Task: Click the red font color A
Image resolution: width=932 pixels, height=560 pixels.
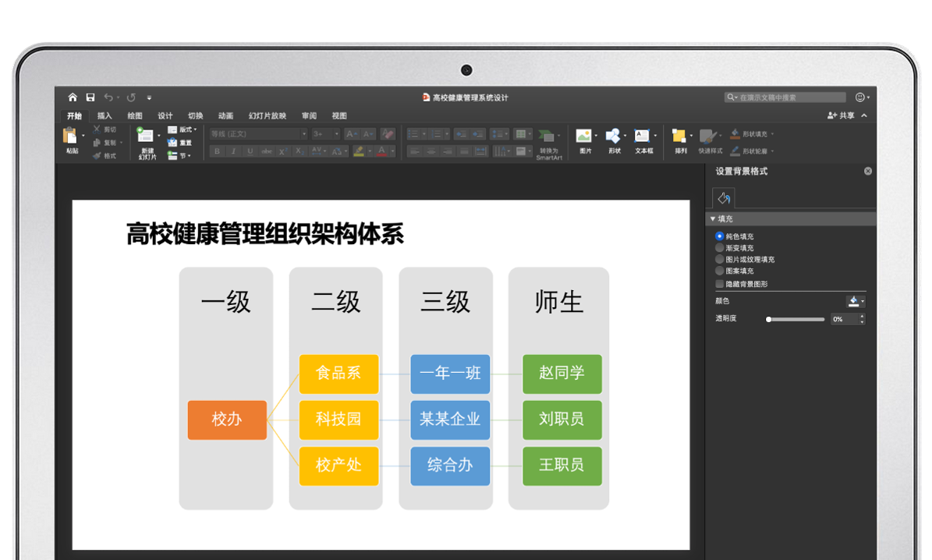Action: click(x=382, y=151)
